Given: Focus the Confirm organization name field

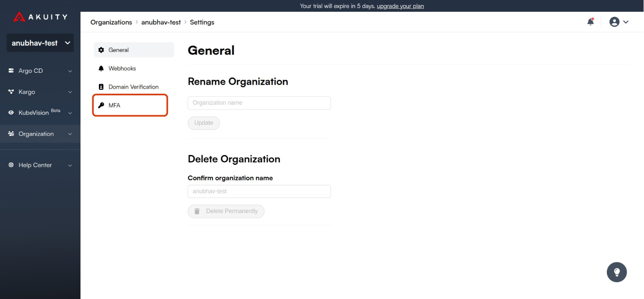Looking at the screenshot, I should pos(259,191).
